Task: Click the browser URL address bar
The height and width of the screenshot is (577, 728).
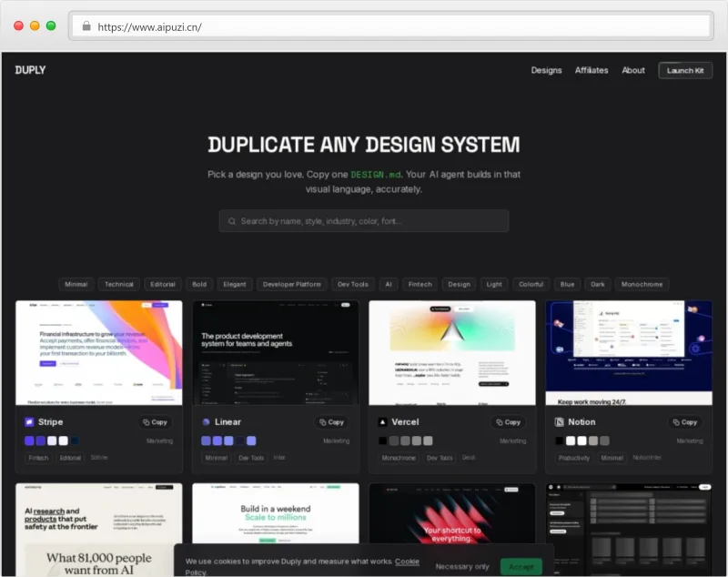Action: (391, 26)
